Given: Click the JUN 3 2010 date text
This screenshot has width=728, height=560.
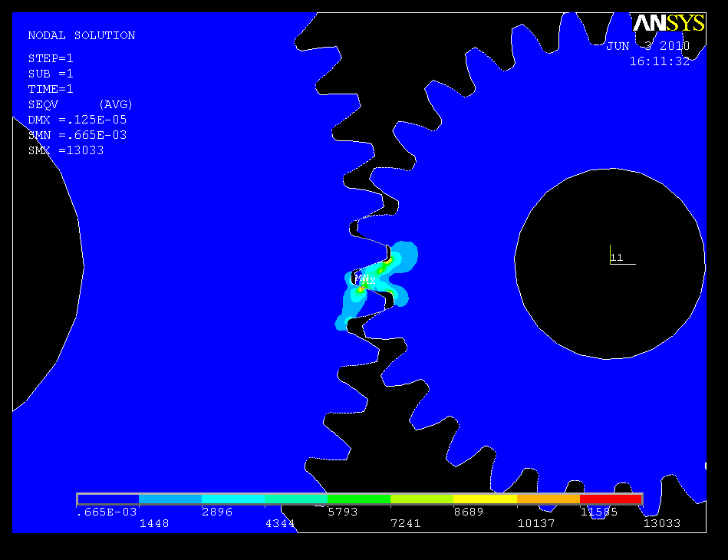Looking at the screenshot, I should [x=647, y=46].
